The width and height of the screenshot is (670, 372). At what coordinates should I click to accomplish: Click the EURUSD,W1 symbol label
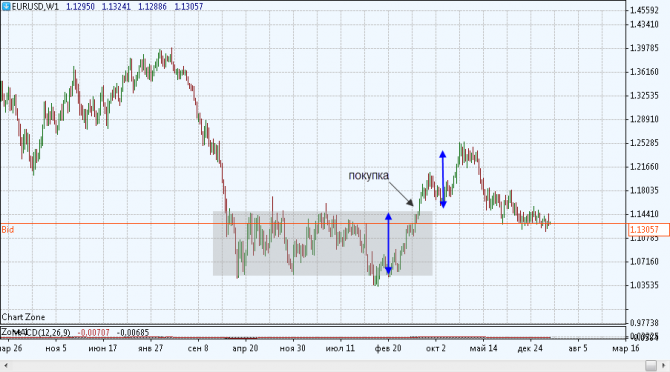tap(35, 6)
